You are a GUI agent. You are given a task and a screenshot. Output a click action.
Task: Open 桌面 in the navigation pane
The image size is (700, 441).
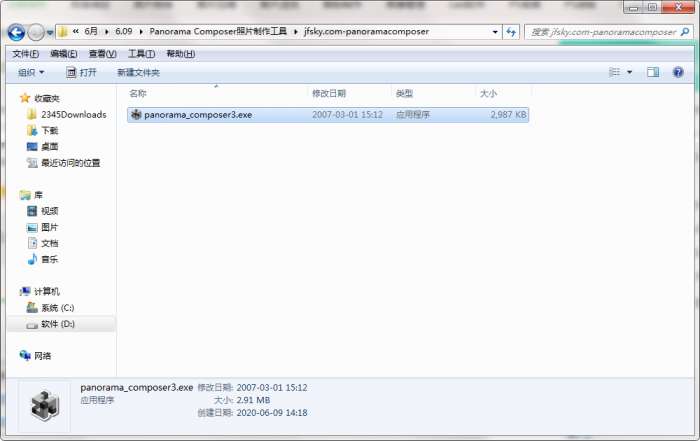pos(50,147)
